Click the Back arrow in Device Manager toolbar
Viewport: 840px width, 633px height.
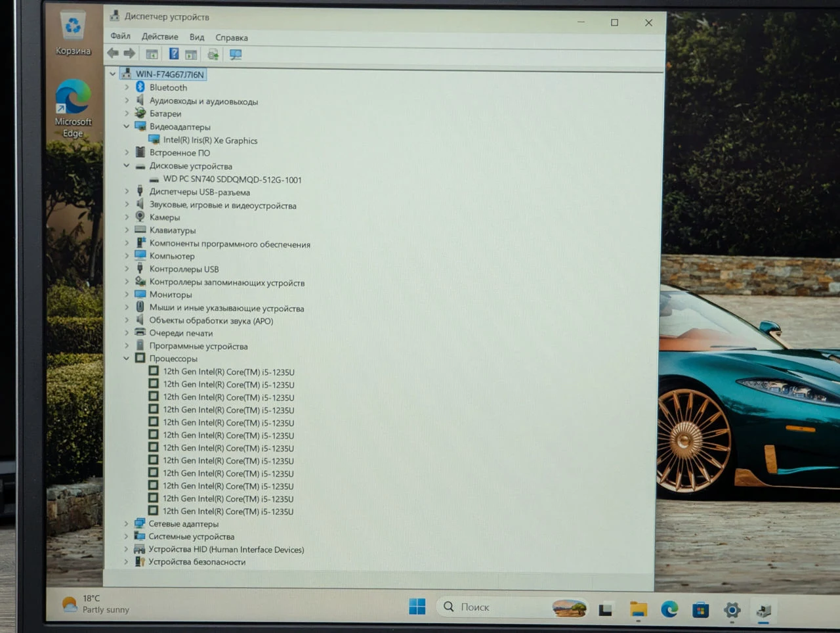click(113, 54)
